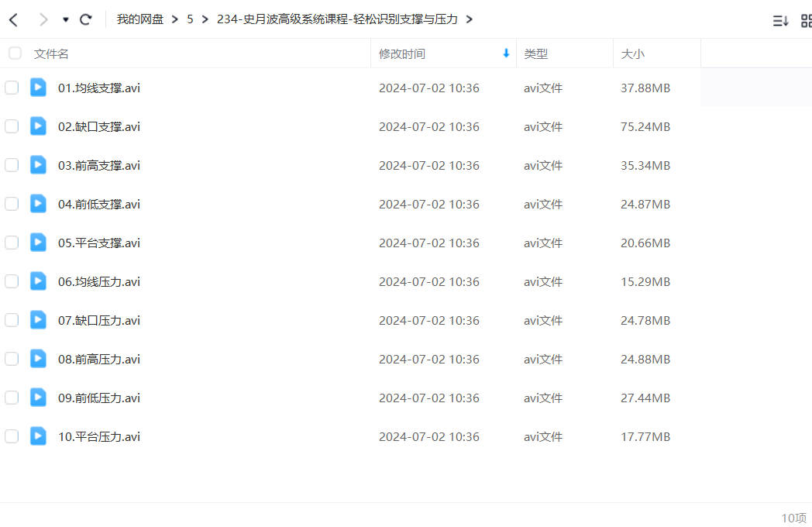Open file 07.缺口压力.avi
Viewport: 812px width, 527px height.
pyautogui.click(x=99, y=320)
